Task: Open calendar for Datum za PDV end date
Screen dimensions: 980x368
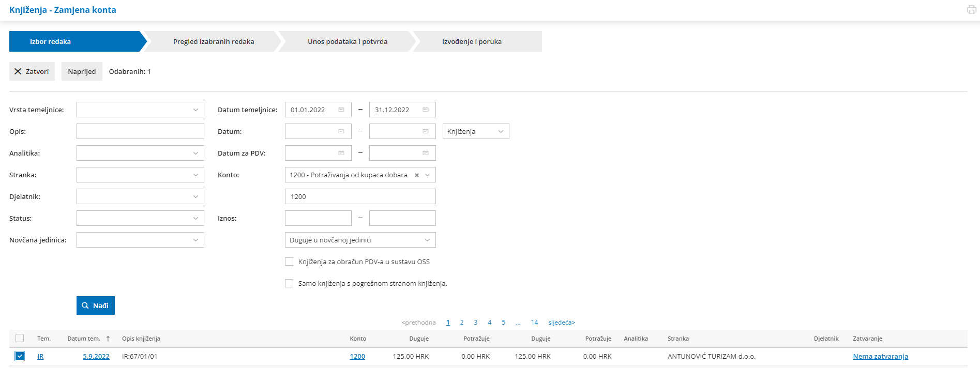Action: click(426, 153)
